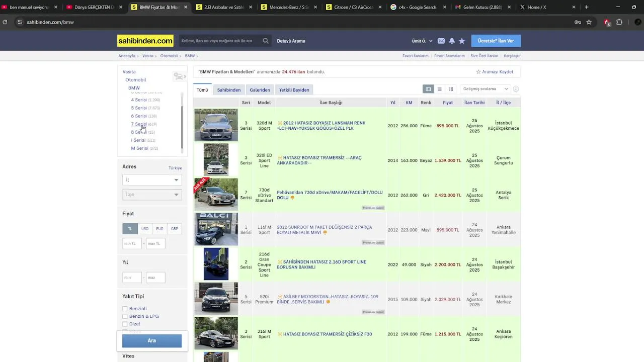
Task: Check the Dizel fuel checkbox
Action: [125, 324]
